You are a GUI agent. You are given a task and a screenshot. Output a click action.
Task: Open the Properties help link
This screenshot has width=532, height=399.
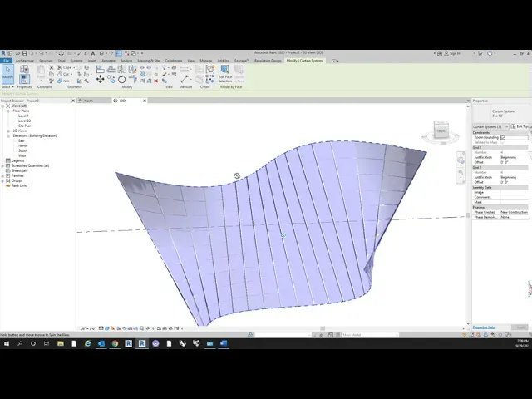(483, 327)
